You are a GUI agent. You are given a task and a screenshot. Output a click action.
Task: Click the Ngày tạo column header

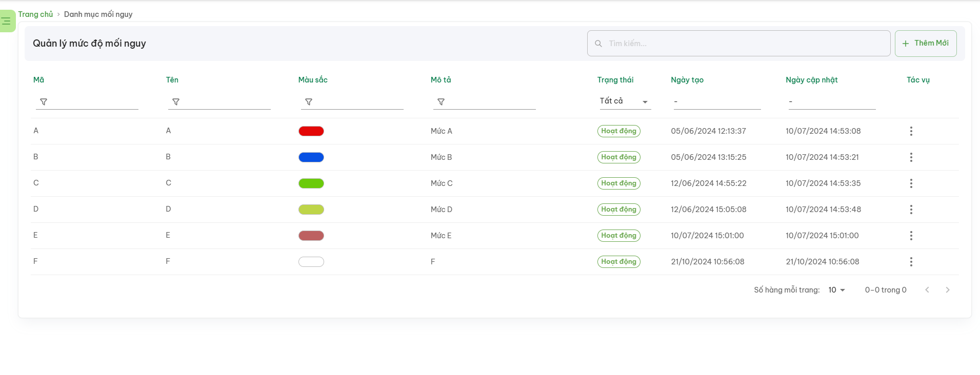(x=687, y=80)
